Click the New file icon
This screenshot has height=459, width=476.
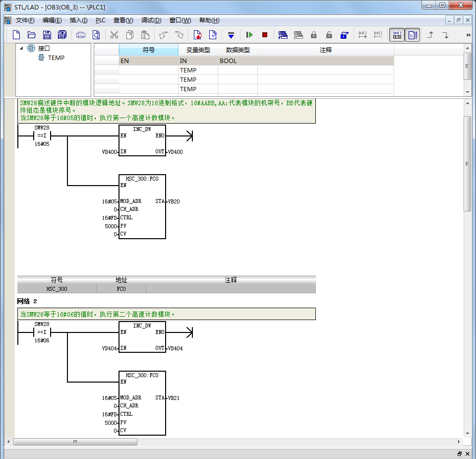click(x=16, y=35)
